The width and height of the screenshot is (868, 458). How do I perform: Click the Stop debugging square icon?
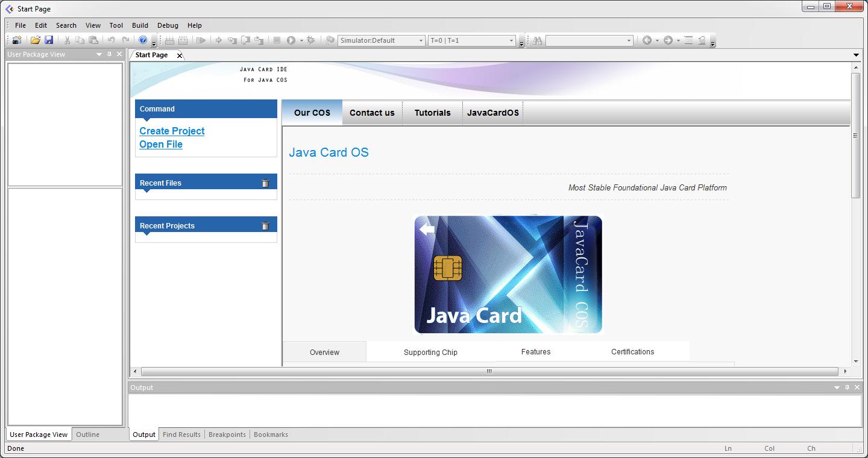tap(277, 40)
